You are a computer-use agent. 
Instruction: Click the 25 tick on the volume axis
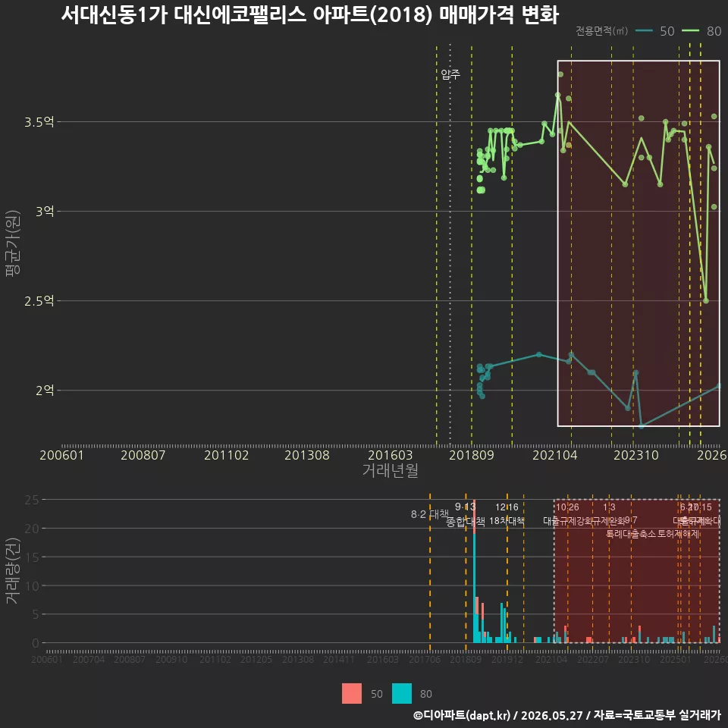coord(32,500)
